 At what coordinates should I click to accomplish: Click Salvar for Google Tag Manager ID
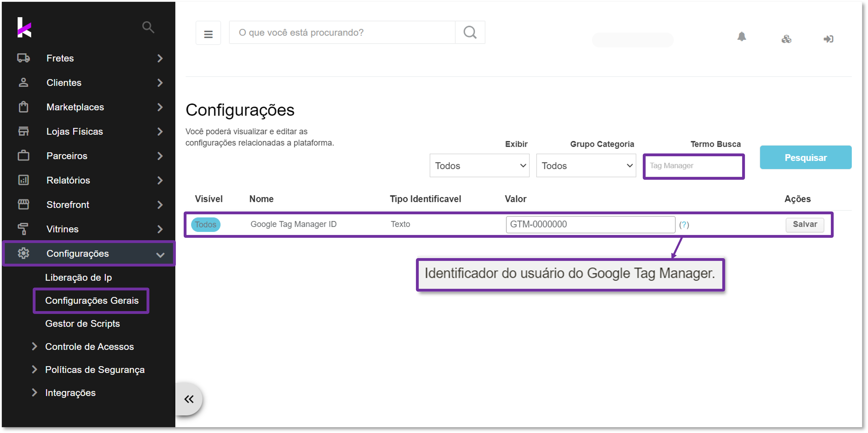[x=805, y=225]
